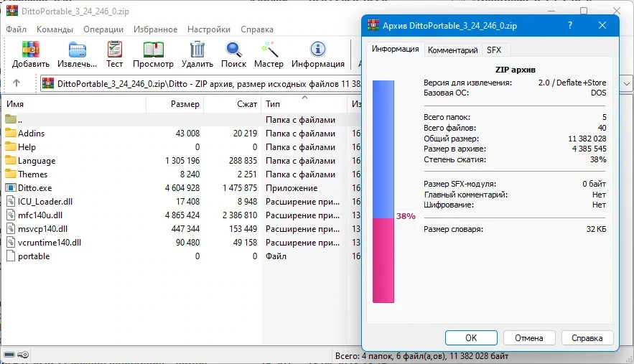634x364 pixels.
Task: Click the ICU_Loader.dll file icon
Action: tap(11, 202)
